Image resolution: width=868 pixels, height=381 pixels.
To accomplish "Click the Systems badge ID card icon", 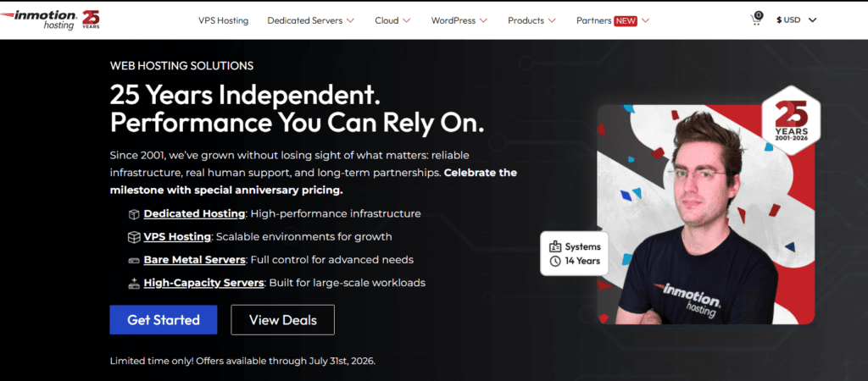I will [x=554, y=246].
